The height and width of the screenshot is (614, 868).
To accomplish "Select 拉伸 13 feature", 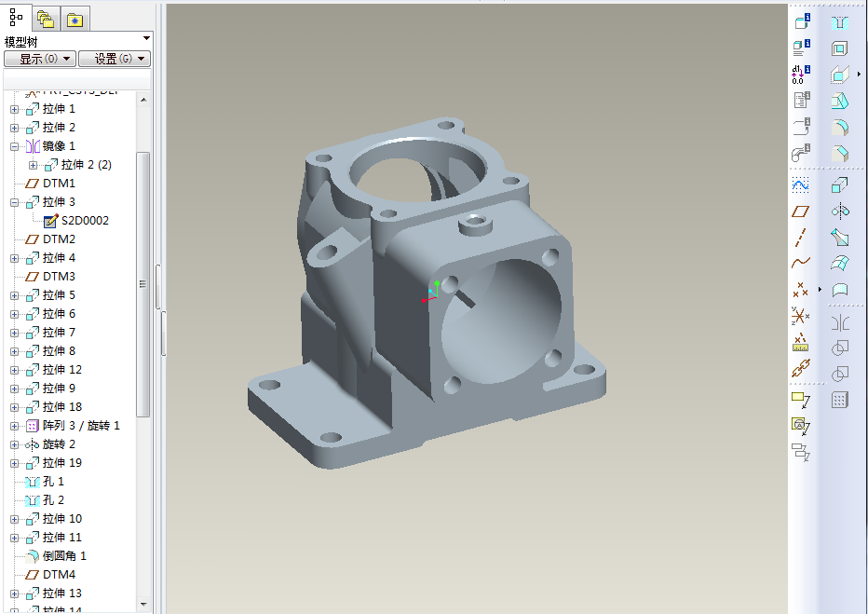I will (x=54, y=594).
